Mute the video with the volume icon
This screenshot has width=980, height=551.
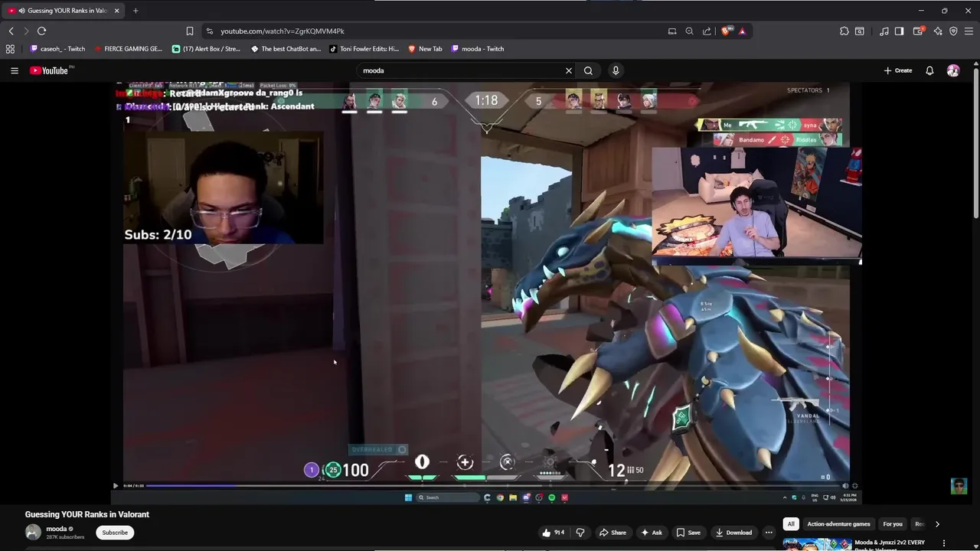click(x=845, y=485)
